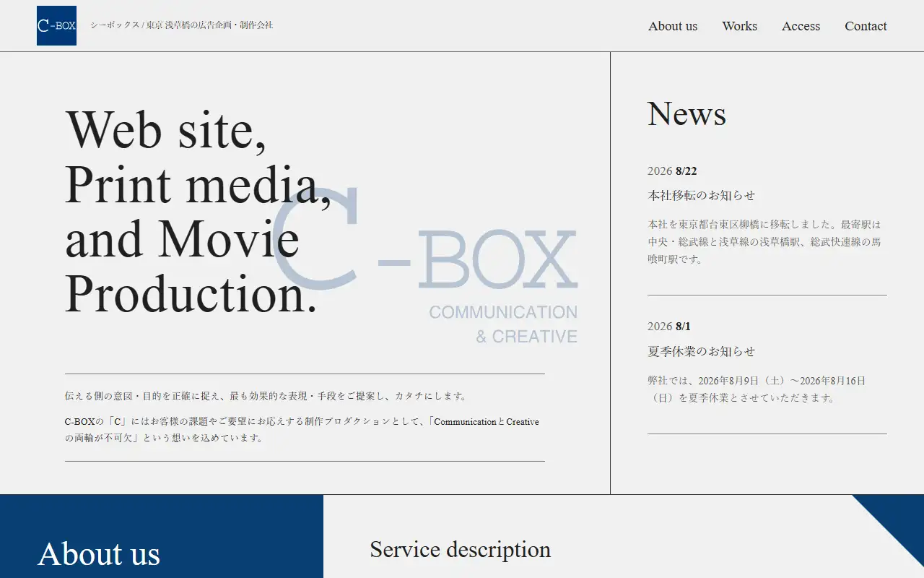This screenshot has width=924, height=578.
Task: Open the About us menu item
Action: pos(673,26)
